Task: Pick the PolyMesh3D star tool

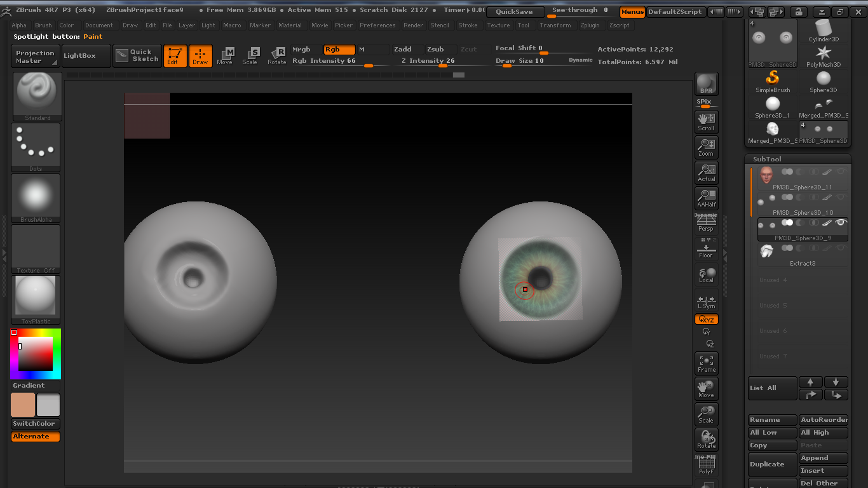Action: coord(824,56)
